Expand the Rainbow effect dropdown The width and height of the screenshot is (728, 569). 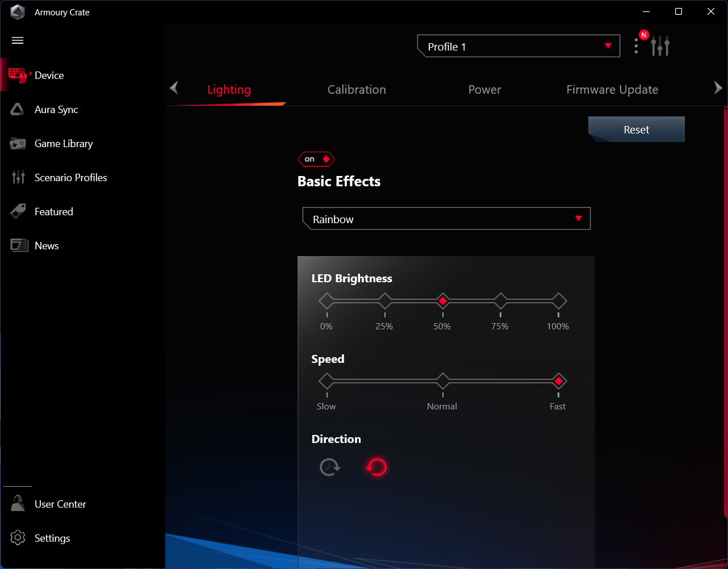(446, 219)
